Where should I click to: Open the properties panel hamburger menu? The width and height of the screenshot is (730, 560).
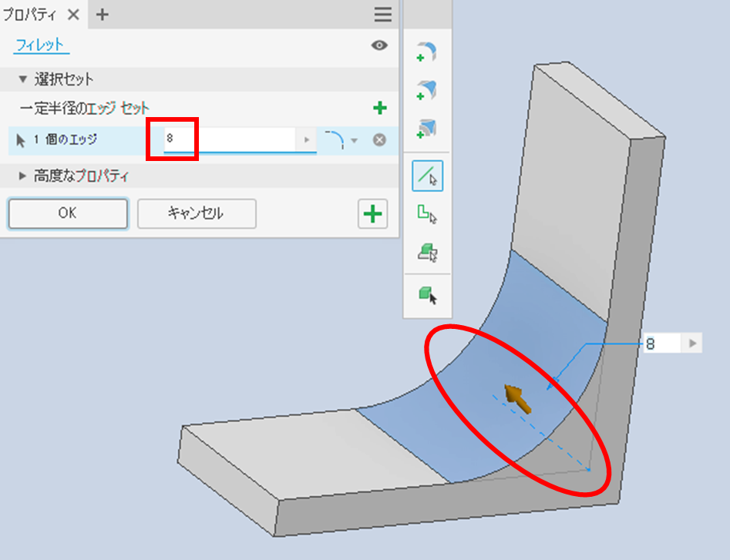point(382,15)
